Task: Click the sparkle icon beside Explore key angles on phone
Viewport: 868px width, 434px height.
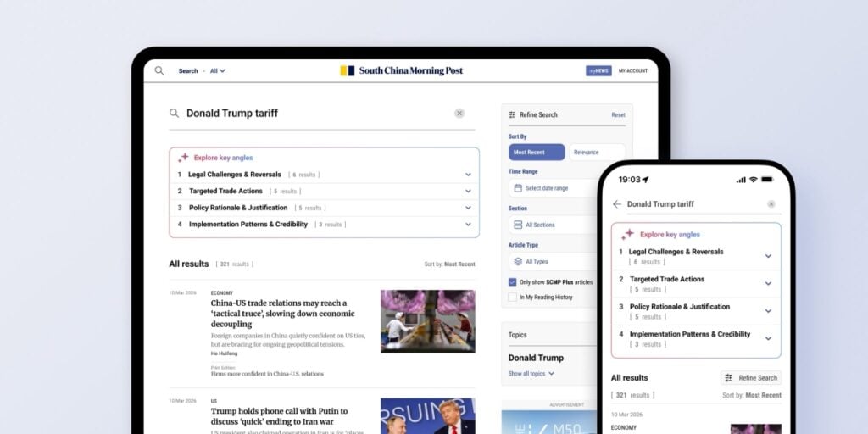Action: click(627, 235)
